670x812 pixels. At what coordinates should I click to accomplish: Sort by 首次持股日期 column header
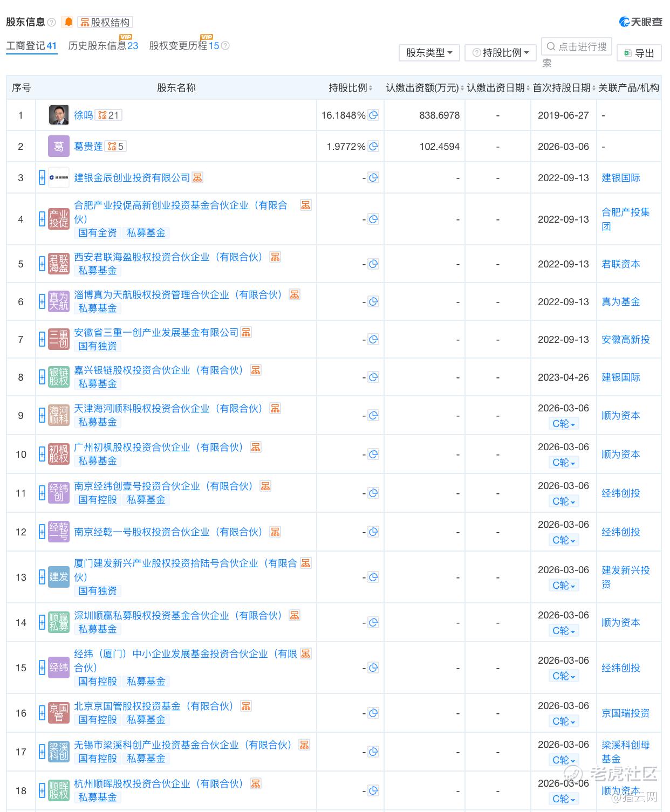point(564,88)
